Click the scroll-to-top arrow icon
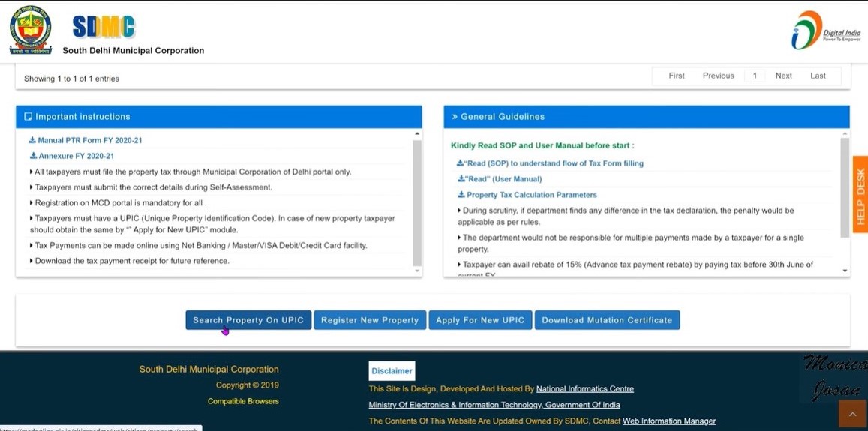The width and height of the screenshot is (868, 431). pos(852,413)
